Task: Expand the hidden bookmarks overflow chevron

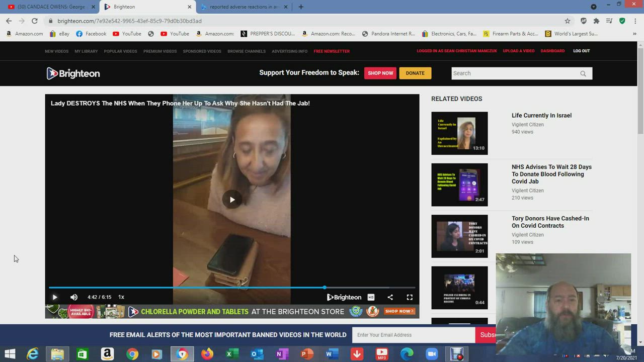Action: click(x=634, y=34)
